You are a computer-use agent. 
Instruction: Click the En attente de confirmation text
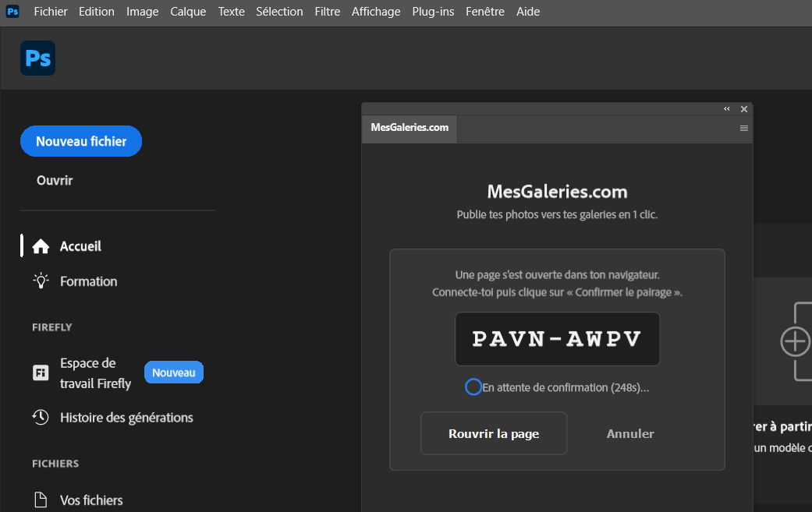point(566,387)
